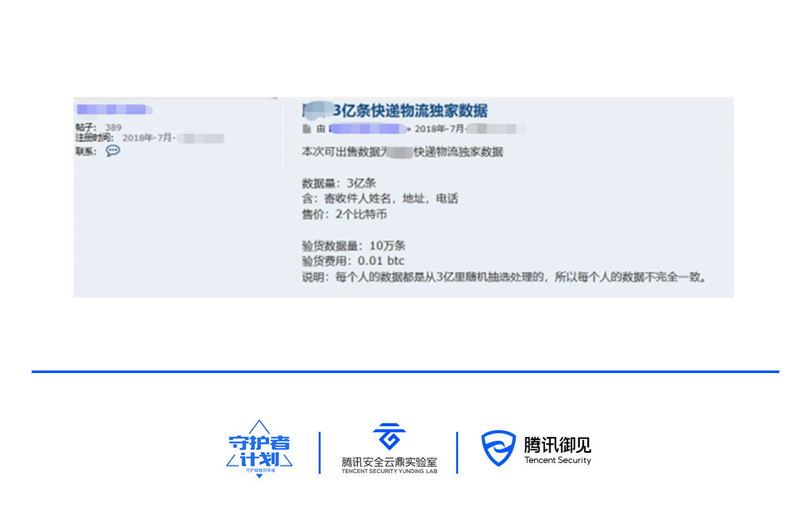The height and width of the screenshot is (532, 811).
Task: Click the post count 389
Action: [113, 127]
